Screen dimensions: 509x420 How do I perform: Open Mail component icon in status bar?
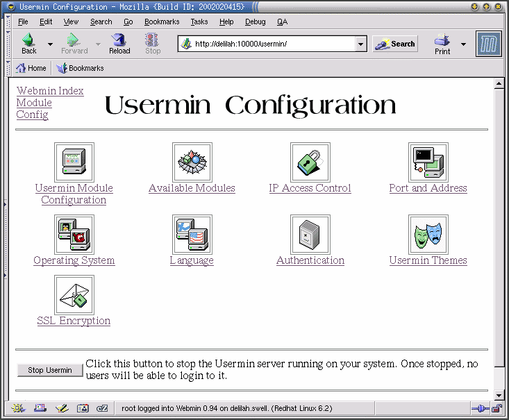tap(40, 408)
